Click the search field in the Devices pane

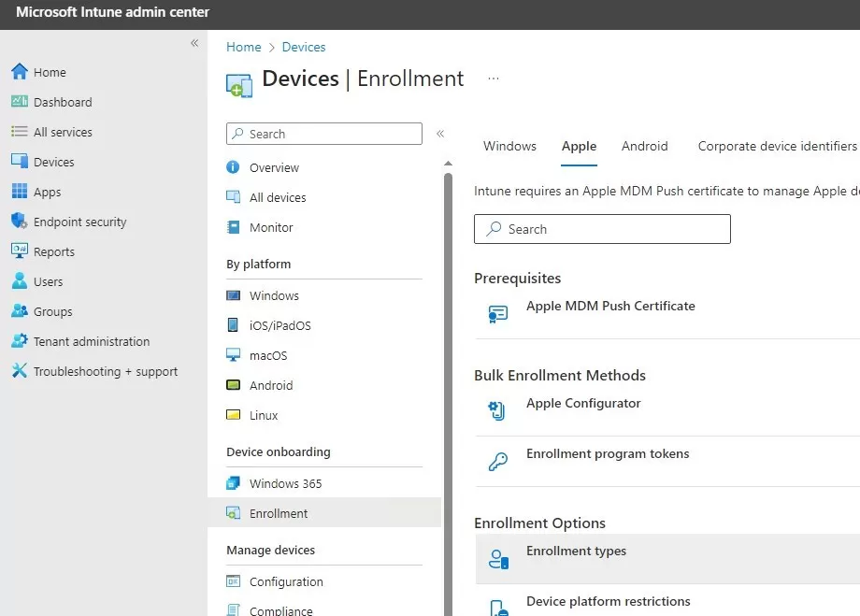click(x=323, y=134)
